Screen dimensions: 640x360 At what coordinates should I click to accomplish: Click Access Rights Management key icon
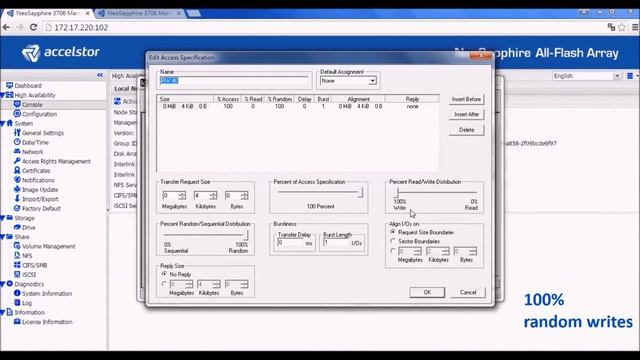(17, 161)
